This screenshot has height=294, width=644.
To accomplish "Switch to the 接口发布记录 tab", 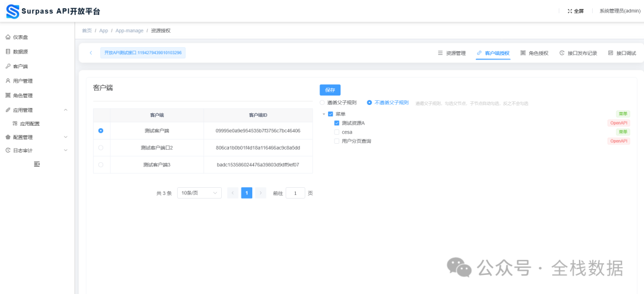I will (578, 53).
